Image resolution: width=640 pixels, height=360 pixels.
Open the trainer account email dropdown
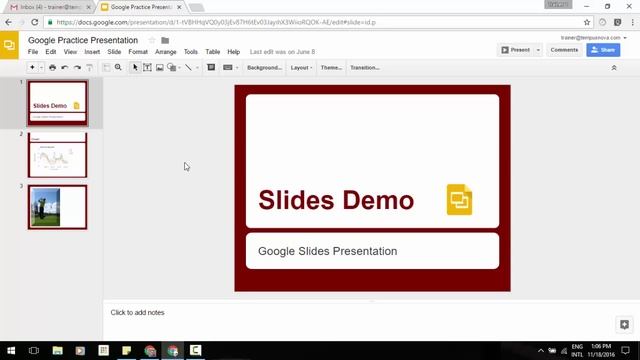[593, 38]
